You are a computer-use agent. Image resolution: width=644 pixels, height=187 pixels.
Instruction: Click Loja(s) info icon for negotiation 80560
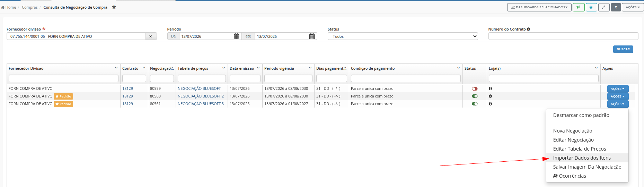[490, 96]
